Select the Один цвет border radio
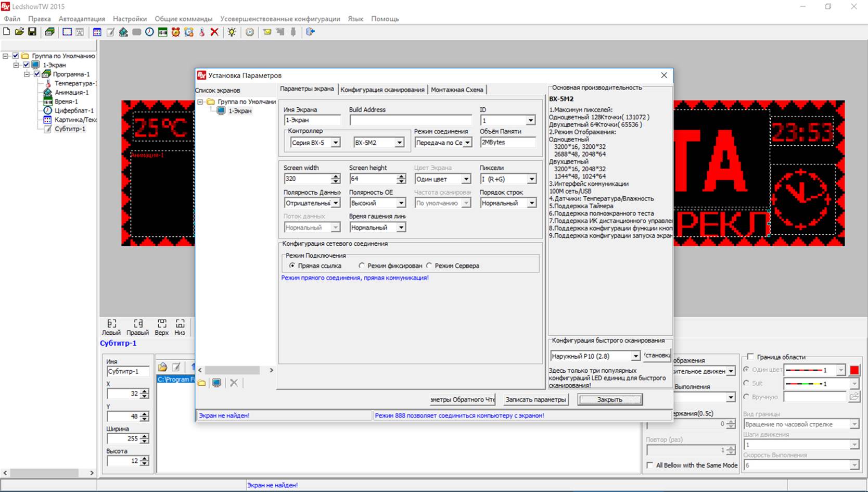Screen dimensions: 868x492 click(x=747, y=369)
